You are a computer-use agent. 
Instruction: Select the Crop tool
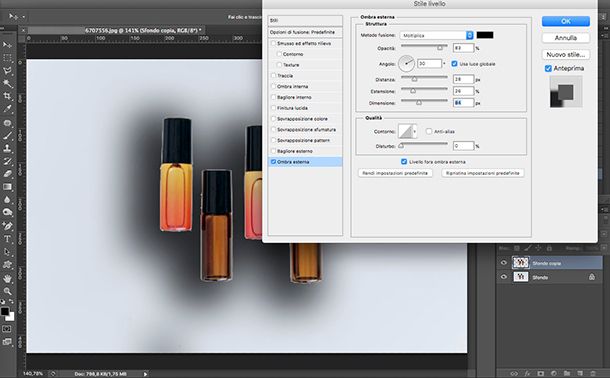7,96
